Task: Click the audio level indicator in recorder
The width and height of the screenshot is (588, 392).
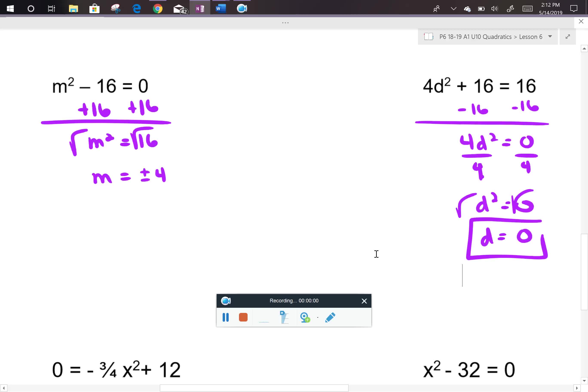Action: (264, 322)
